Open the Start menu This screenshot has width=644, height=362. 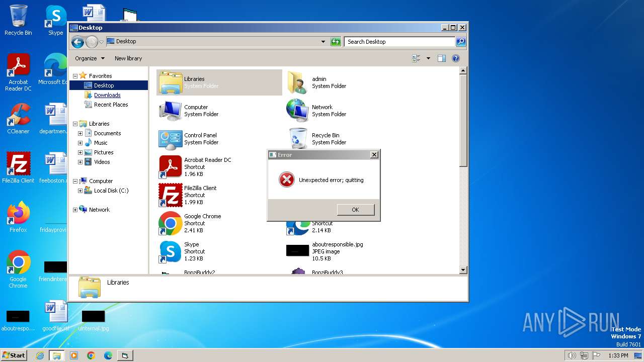(14, 355)
